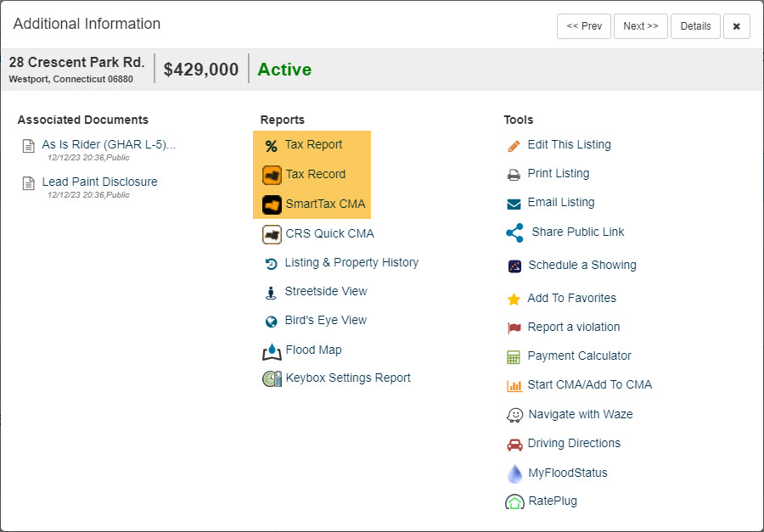Click the envelope icon for Email Listing
The image size is (764, 532).
click(514, 204)
